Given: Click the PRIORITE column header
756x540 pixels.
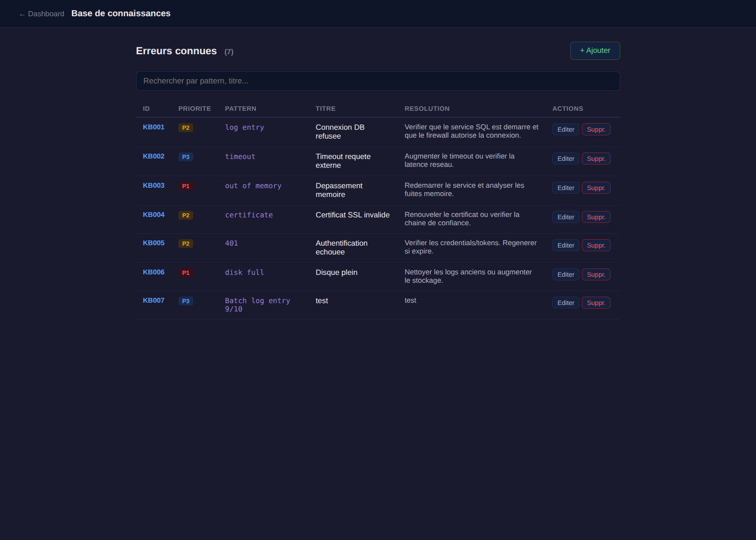Looking at the screenshot, I should [195, 108].
